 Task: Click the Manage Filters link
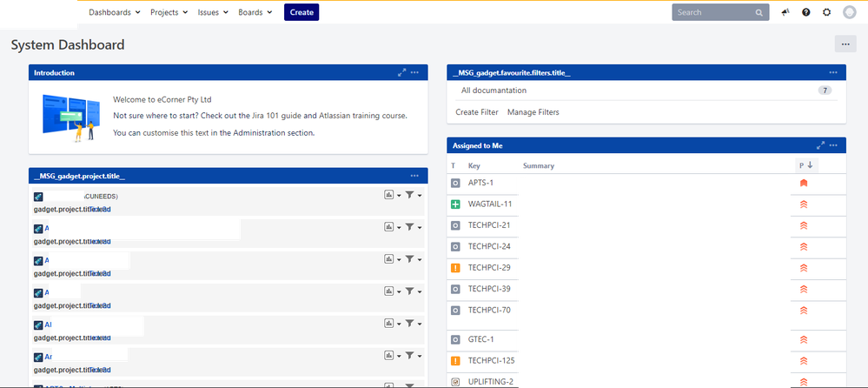pos(533,112)
